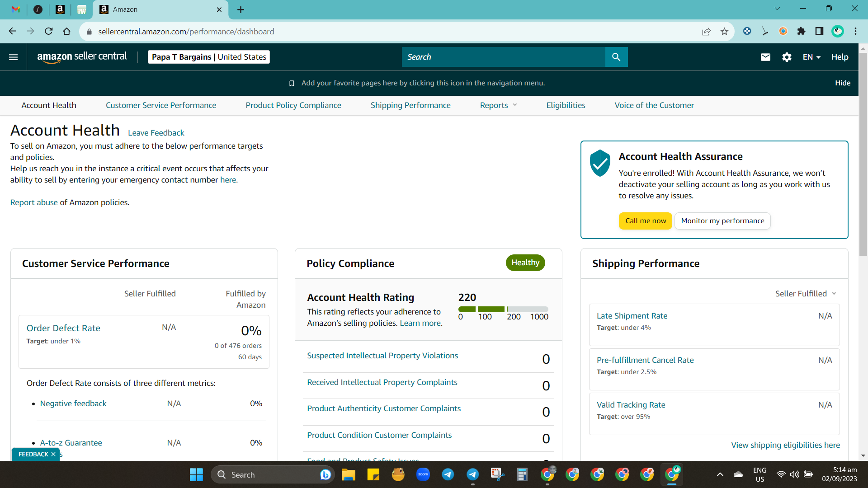868x488 pixels.
Task: Open the Report abuse link
Action: [34, 202]
